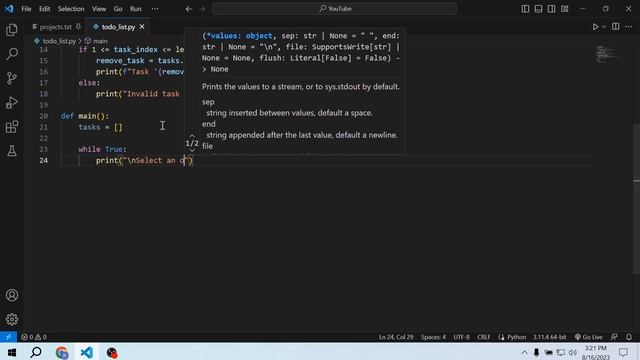Unpin the projects.txt tab pin icon

tap(78, 27)
